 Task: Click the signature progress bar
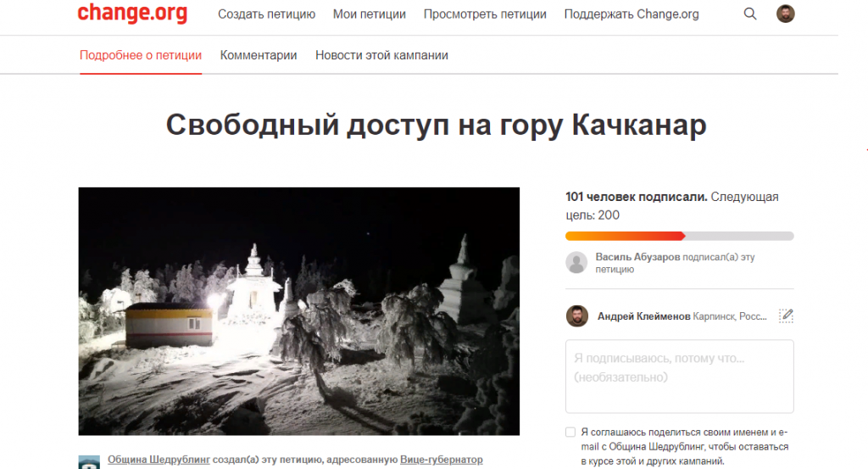click(x=679, y=237)
